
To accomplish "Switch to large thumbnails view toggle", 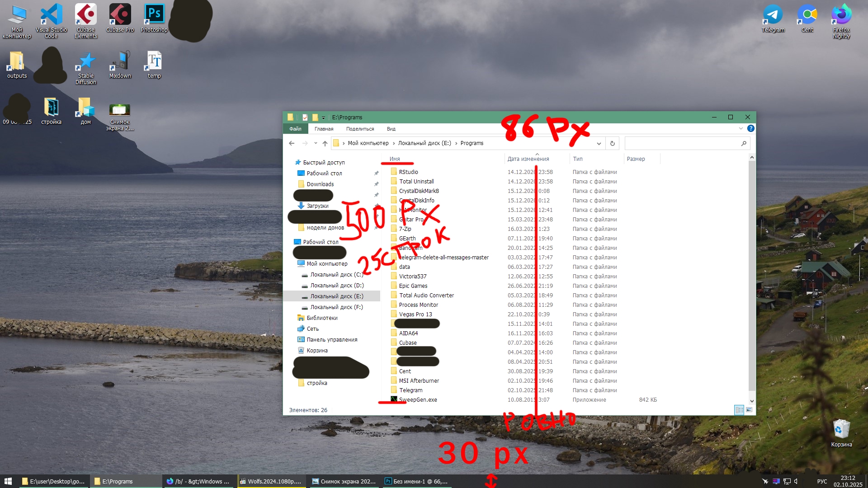I will (x=749, y=410).
